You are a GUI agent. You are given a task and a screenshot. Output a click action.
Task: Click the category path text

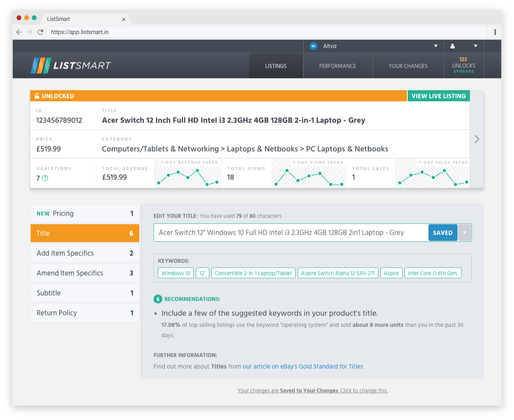[245, 149]
